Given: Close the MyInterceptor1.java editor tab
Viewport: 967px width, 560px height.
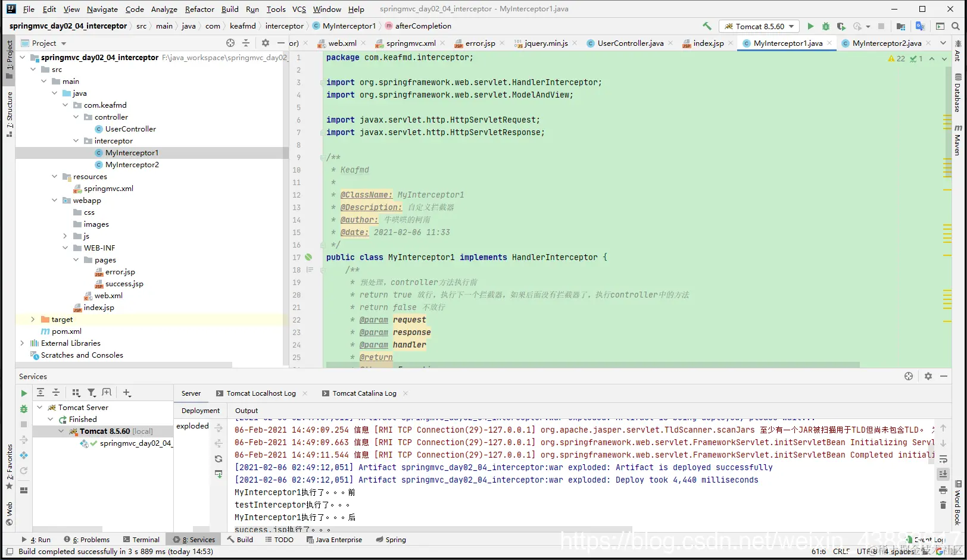Looking at the screenshot, I should (x=829, y=43).
